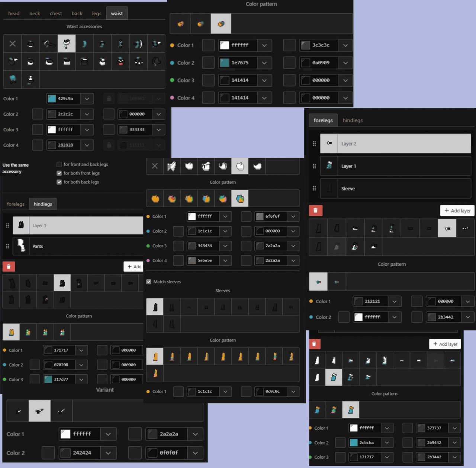This screenshot has width=476, height=468.
Task: Select the highlighted multicolor apple color pattern
Action: (x=240, y=199)
